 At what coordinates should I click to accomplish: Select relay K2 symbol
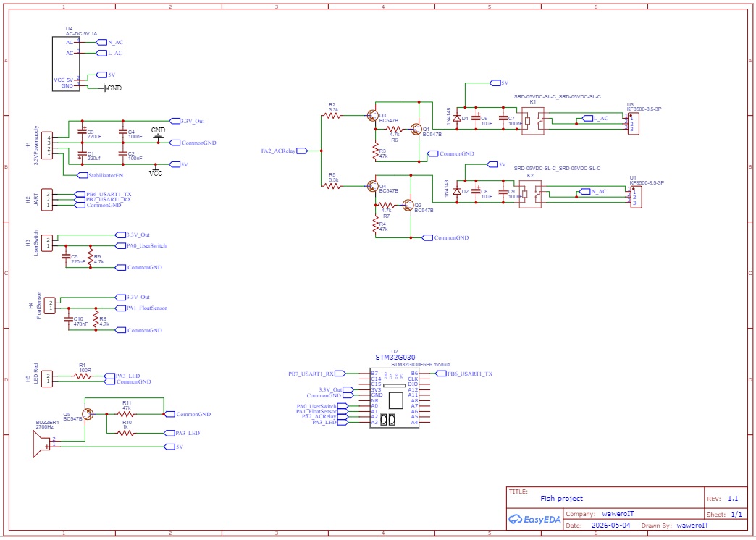pos(530,194)
